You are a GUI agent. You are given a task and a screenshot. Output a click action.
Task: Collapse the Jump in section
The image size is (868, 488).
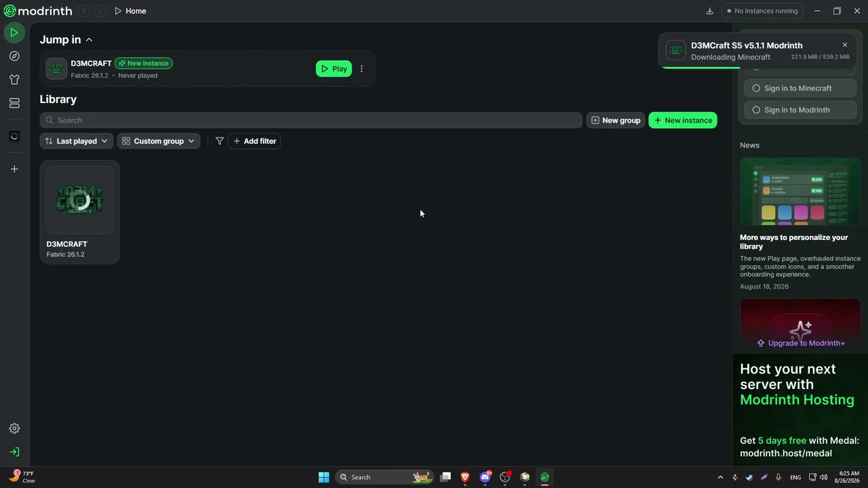(89, 40)
